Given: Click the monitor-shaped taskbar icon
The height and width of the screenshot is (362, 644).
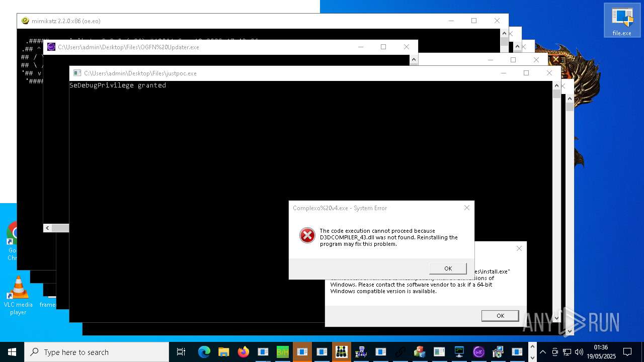Looking at the screenshot, I should pos(459,352).
